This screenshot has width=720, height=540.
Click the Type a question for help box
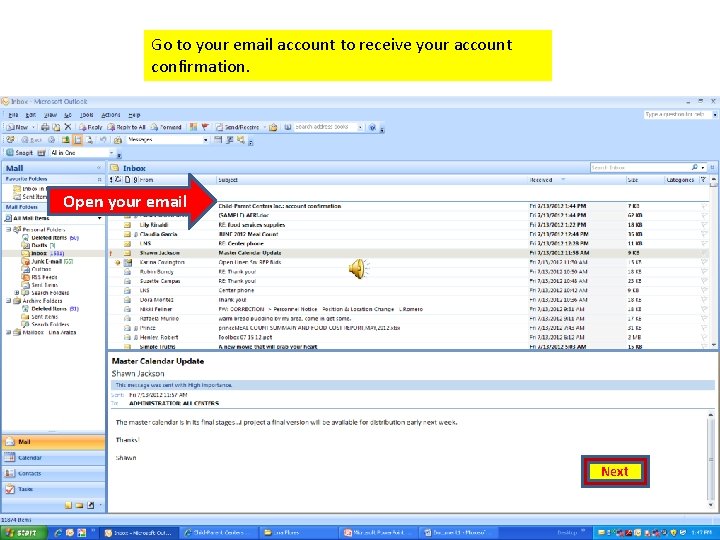[x=677, y=114]
